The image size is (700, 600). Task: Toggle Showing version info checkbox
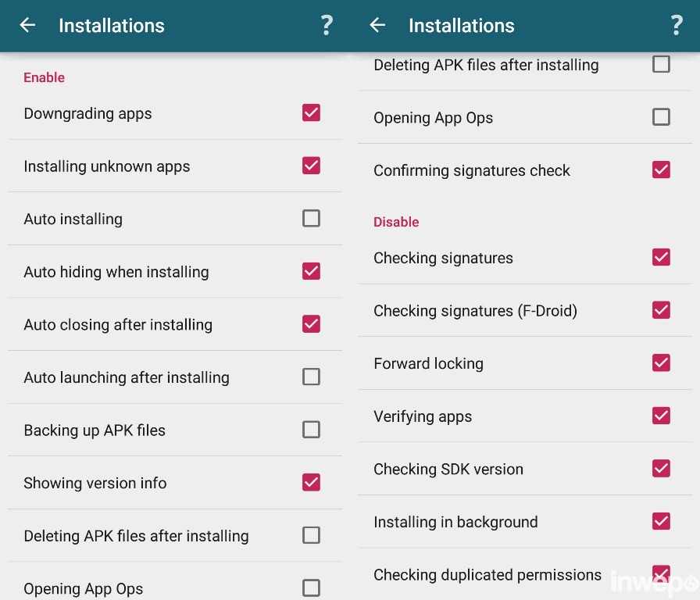pos(311,482)
